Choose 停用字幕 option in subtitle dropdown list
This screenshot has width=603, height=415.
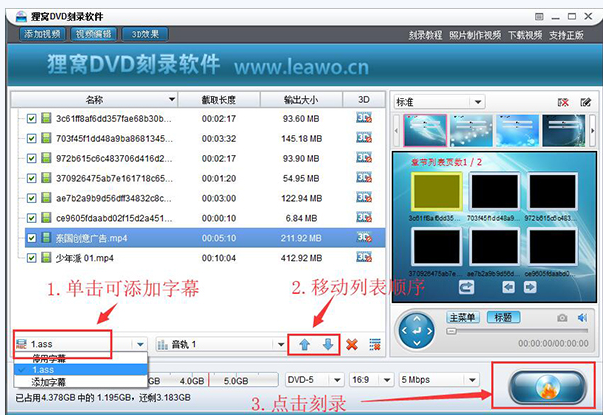coord(49,359)
